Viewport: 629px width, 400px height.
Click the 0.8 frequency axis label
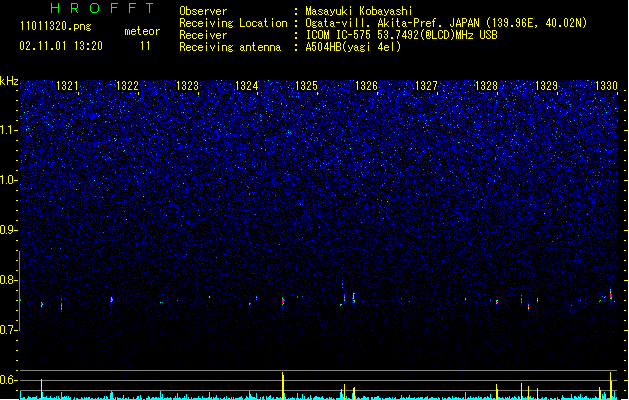point(9,280)
